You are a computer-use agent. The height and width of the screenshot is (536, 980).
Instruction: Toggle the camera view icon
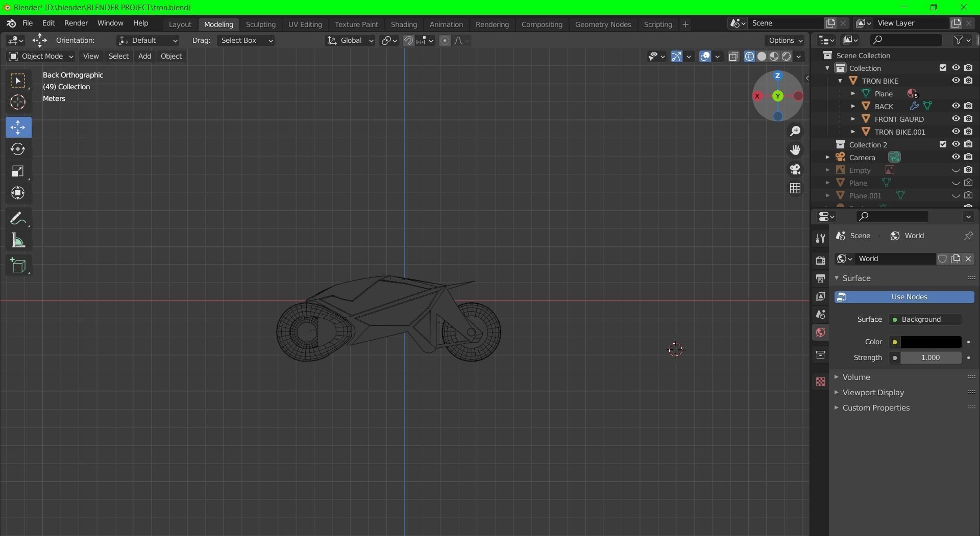pyautogui.click(x=795, y=169)
